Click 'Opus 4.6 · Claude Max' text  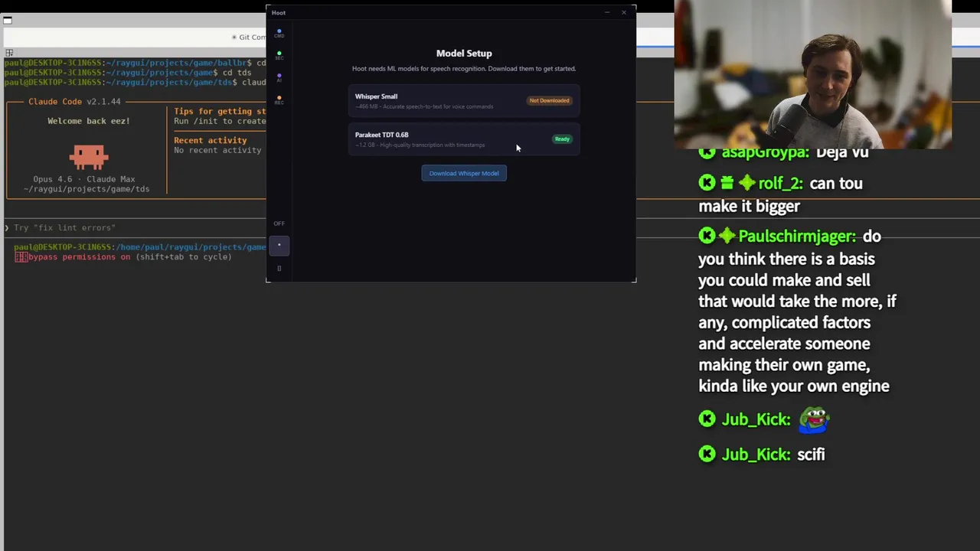tap(84, 179)
